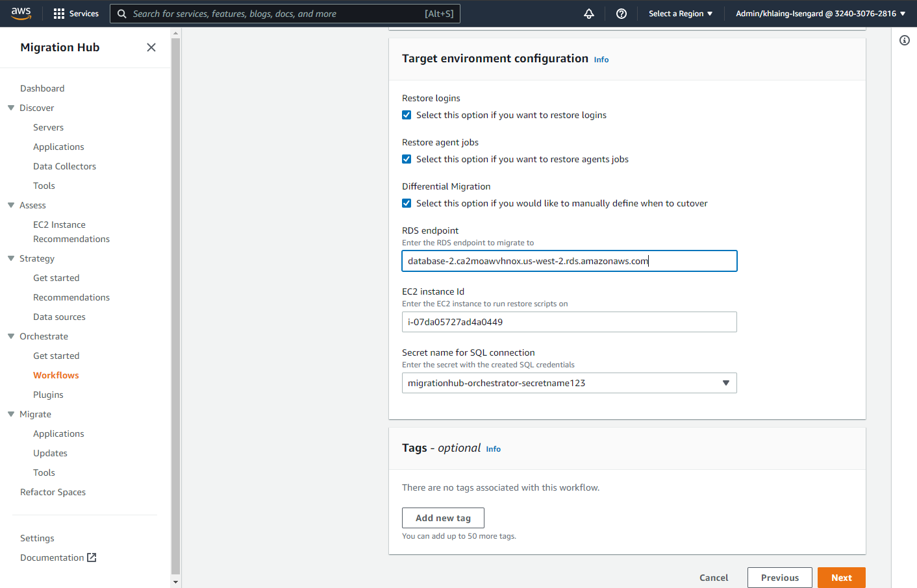Open the Services grid menu
Viewport: 917px width, 588px height.
pos(76,14)
